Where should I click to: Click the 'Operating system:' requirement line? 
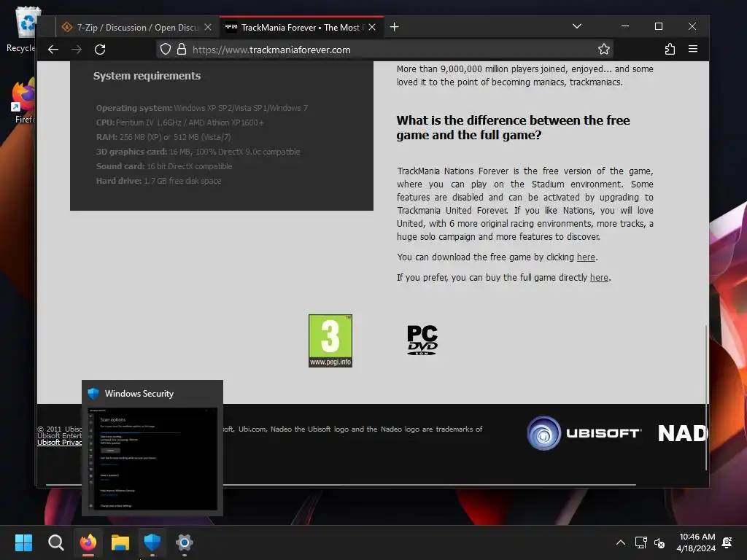click(x=202, y=108)
